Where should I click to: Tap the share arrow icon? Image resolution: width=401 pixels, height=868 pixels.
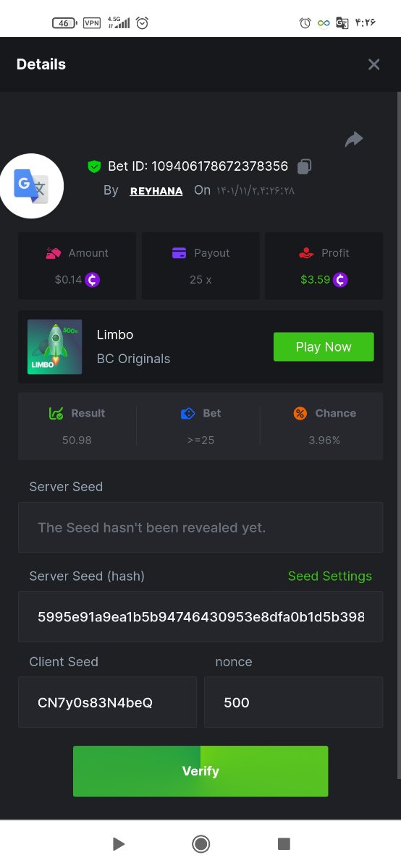click(354, 139)
